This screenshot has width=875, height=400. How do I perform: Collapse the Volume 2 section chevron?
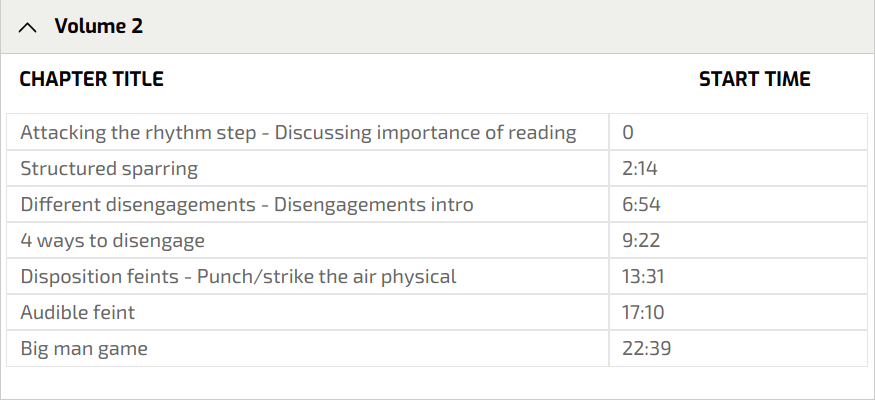[28, 27]
